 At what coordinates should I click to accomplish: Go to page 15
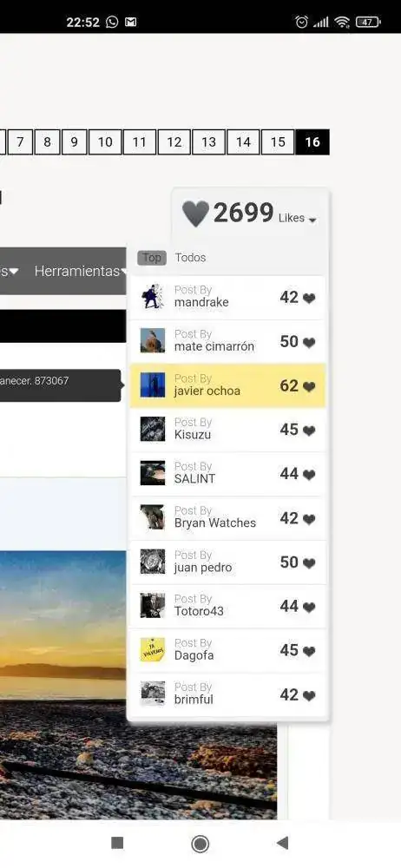278,142
